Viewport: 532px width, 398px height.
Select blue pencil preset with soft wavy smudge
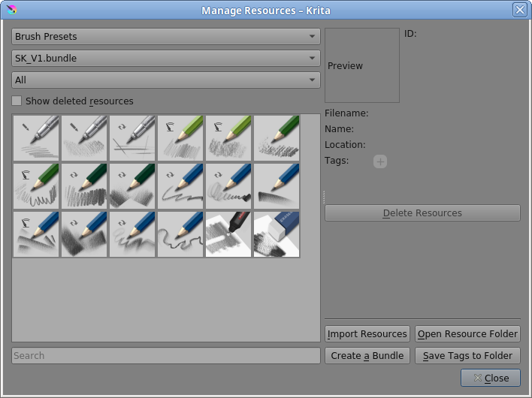coord(132,234)
